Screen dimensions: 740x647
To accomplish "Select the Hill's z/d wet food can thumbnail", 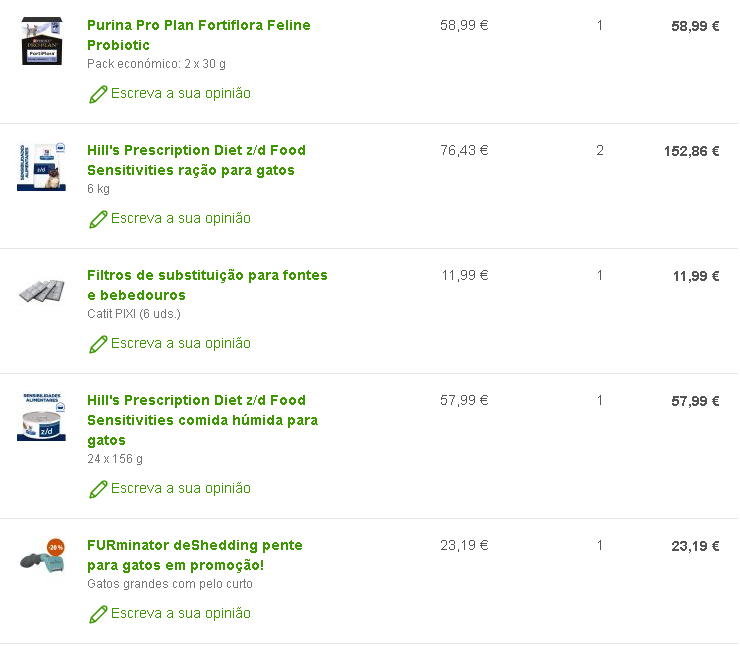I will (41, 417).
